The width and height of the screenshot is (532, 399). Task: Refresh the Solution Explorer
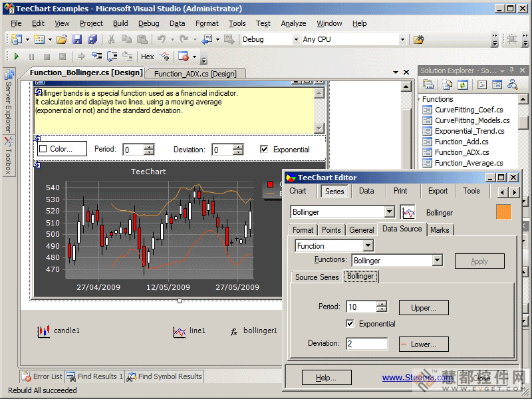463,84
